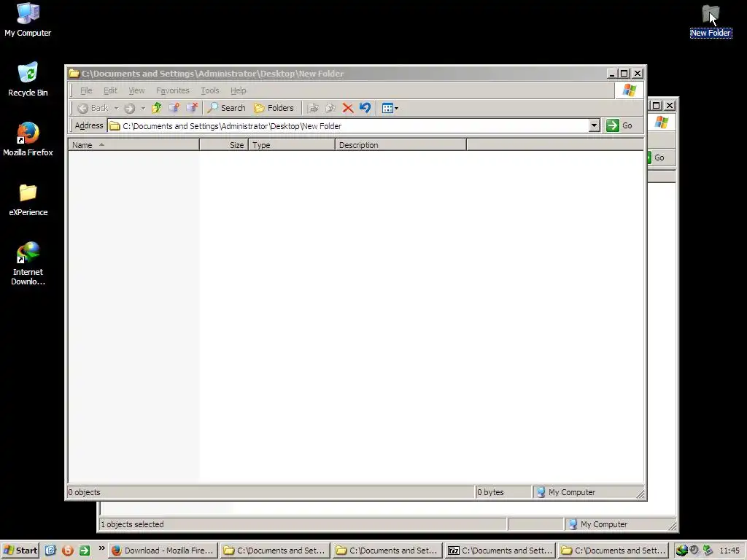
Task: Click the disabled Back arrow button
Action: tap(93, 108)
